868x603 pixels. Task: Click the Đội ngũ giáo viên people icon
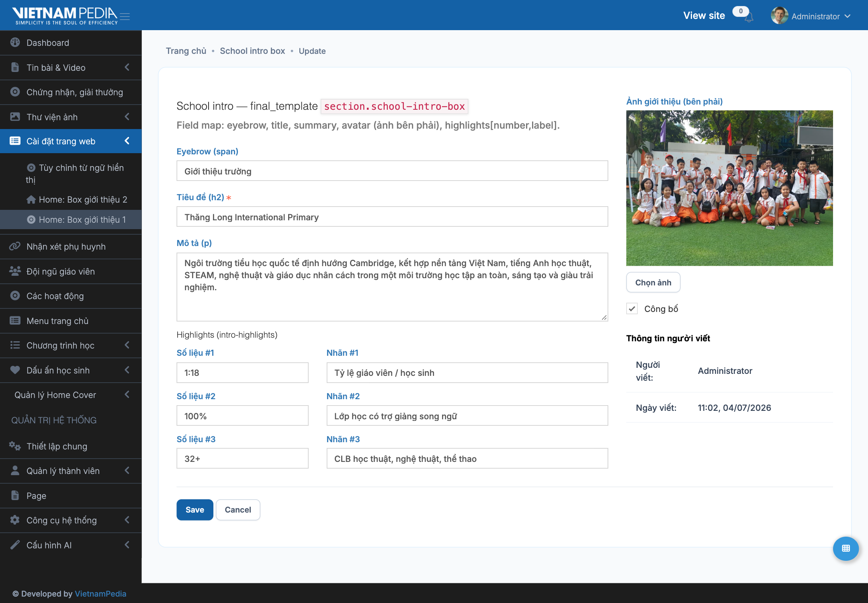(15, 271)
